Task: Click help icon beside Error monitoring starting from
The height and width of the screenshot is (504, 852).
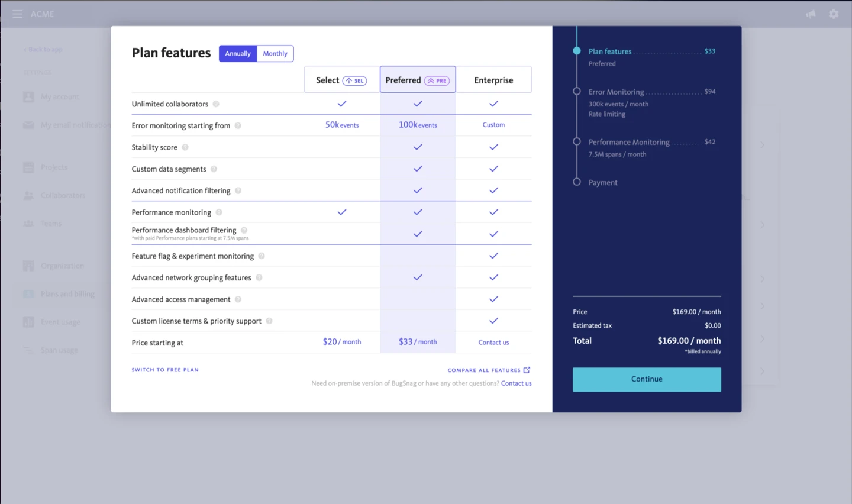Action: 238,125
